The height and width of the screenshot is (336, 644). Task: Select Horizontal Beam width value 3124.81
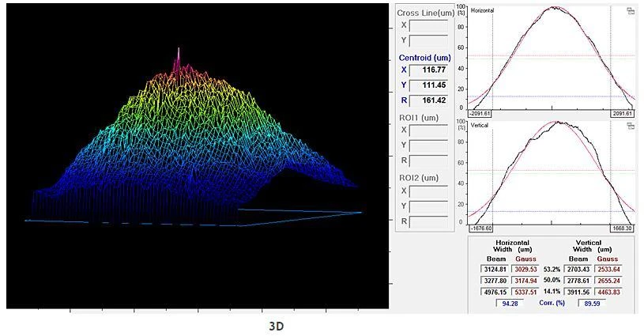point(496,269)
